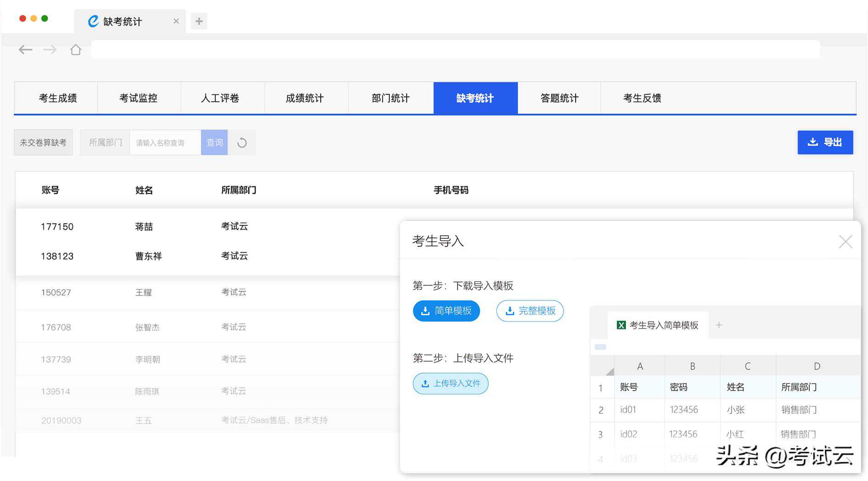This screenshot has height=481, width=868.
Task: Open the 所属部门 filter selector
Action: 105,143
